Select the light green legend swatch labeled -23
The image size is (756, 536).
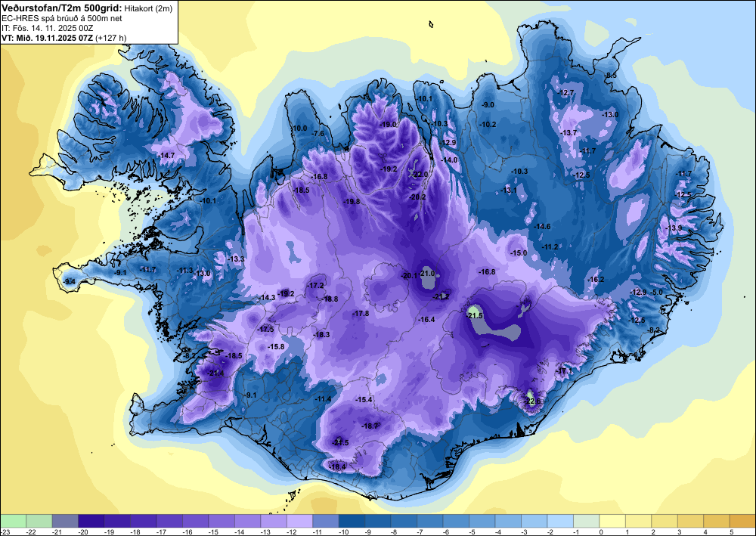coord(13,521)
